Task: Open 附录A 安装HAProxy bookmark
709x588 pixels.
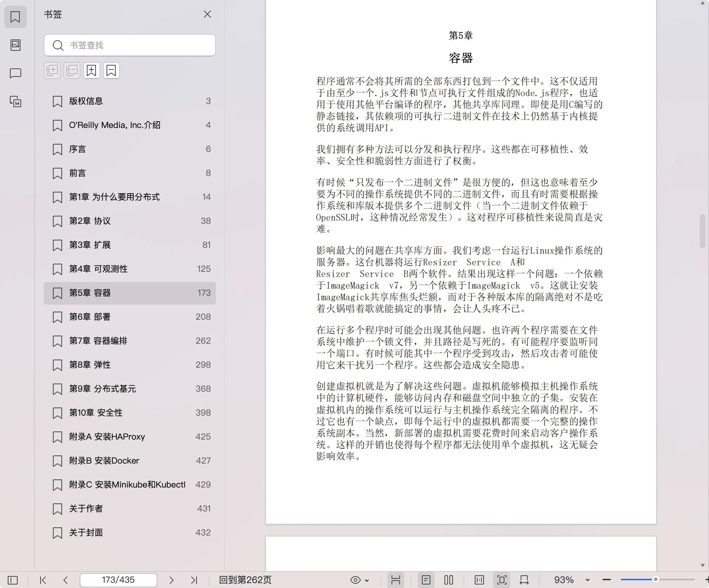Action: point(130,437)
